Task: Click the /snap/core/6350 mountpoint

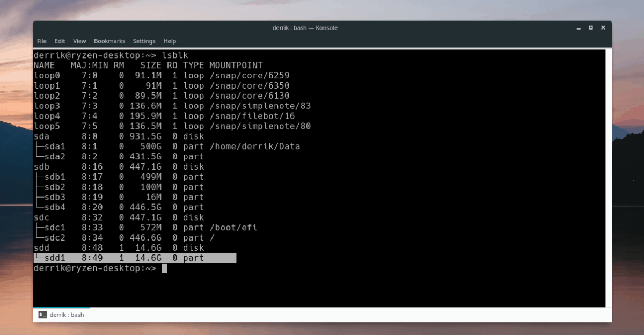Action: coord(250,86)
